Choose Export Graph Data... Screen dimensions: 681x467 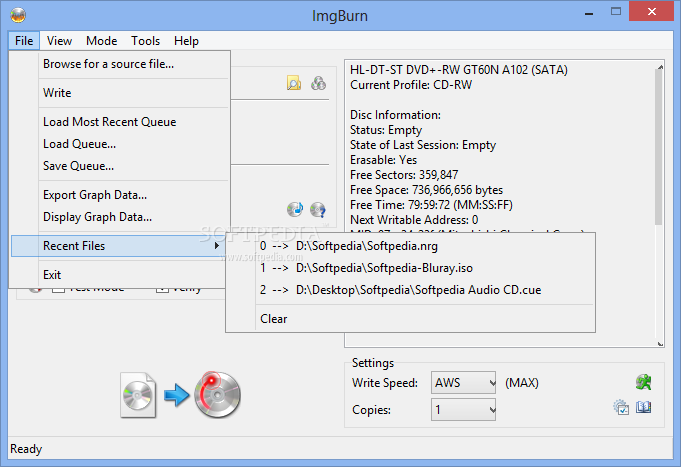120,195
